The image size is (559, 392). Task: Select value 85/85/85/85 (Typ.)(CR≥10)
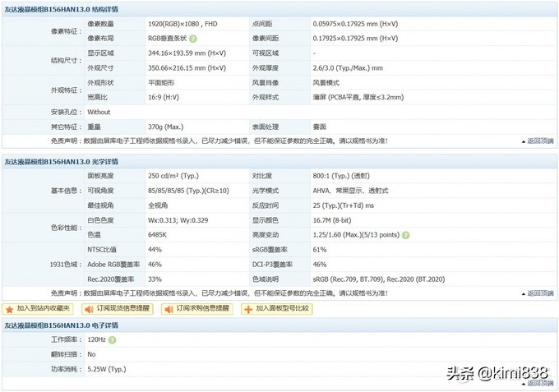coord(188,191)
